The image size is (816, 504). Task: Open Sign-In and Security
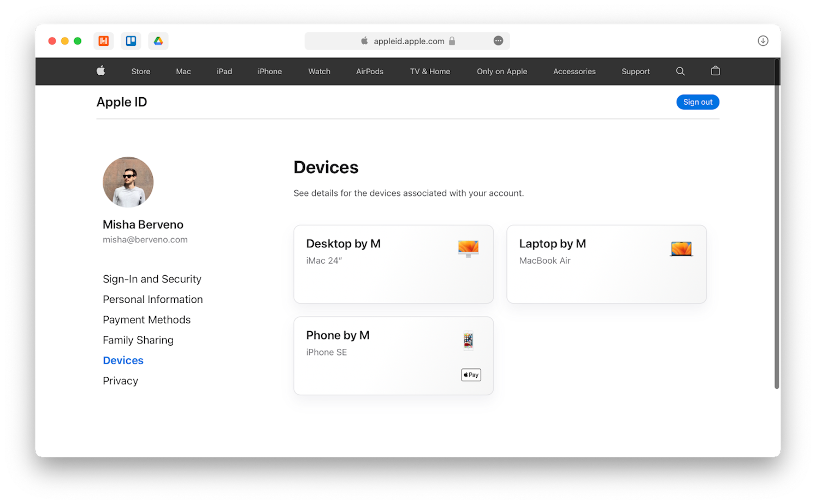coord(152,278)
